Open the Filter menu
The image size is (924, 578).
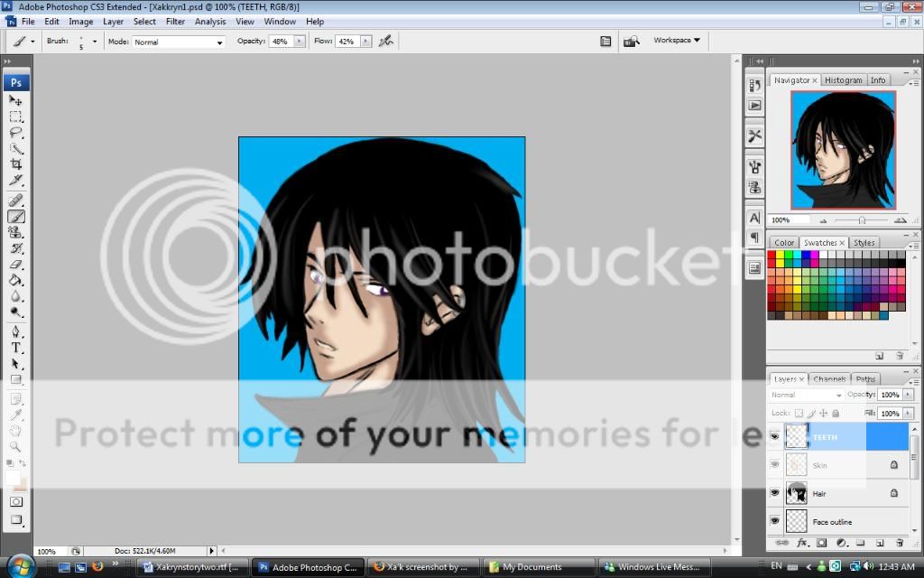[x=175, y=22]
